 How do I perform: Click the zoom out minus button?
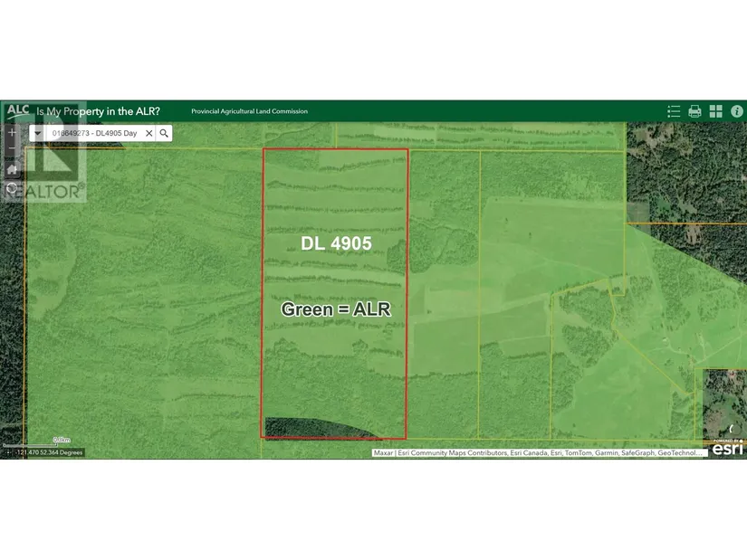(13, 149)
